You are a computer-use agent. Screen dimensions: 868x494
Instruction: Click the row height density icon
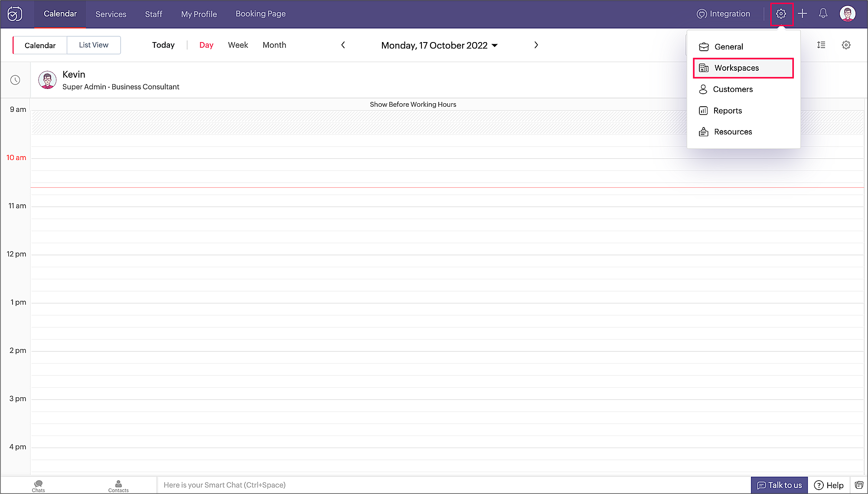pos(821,45)
